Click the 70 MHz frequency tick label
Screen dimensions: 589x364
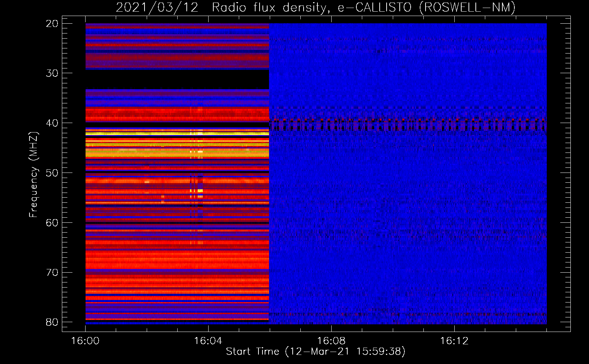(52, 273)
